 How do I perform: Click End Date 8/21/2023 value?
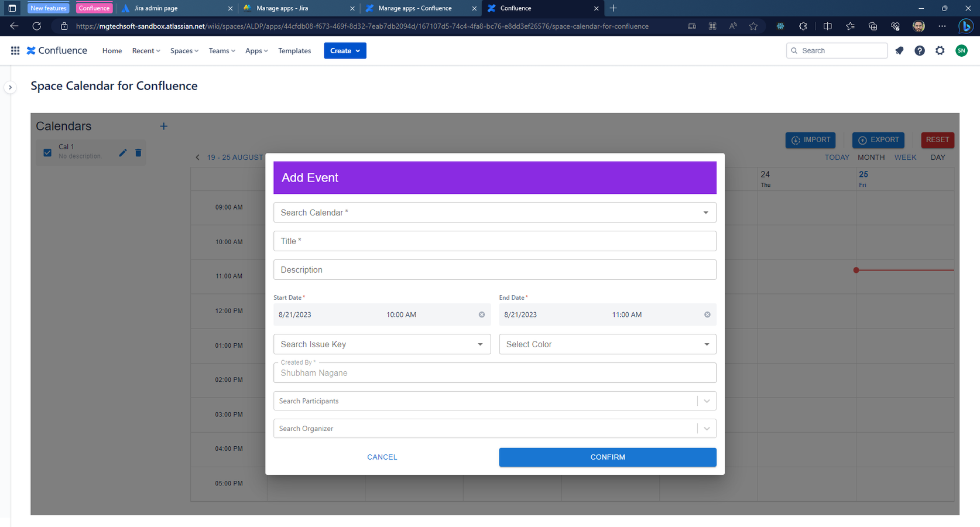point(520,315)
